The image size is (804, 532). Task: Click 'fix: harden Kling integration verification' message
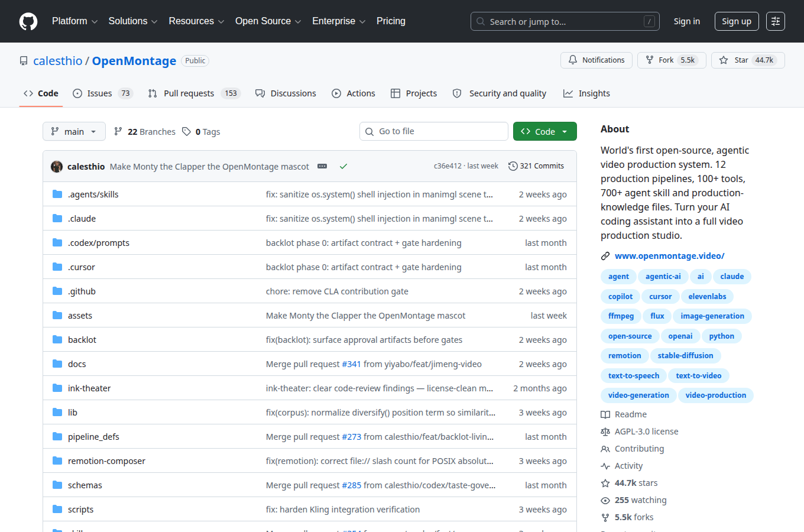pyautogui.click(x=343, y=510)
